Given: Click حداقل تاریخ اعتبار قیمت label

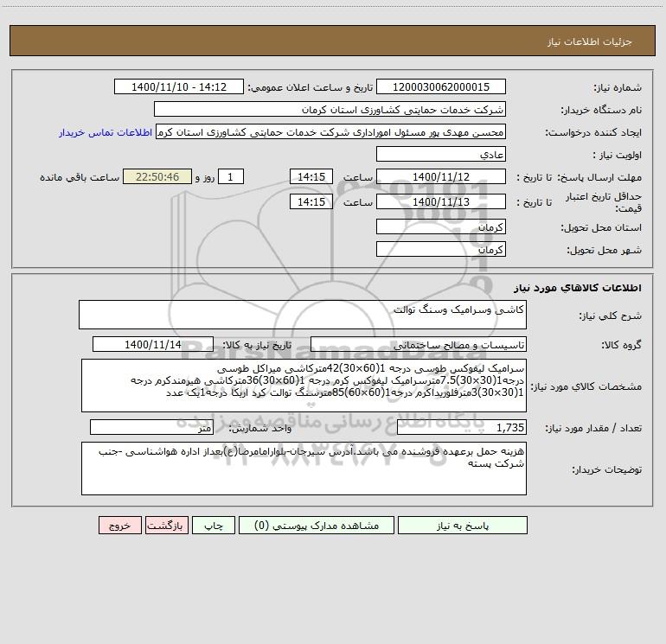Looking at the screenshot, I should (604, 202).
